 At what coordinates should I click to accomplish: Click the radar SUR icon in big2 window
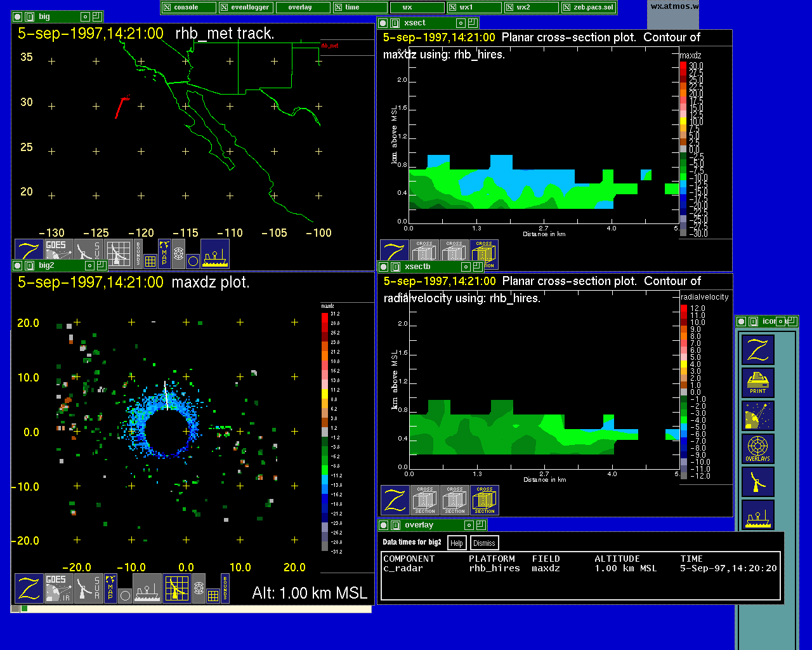click(88, 588)
